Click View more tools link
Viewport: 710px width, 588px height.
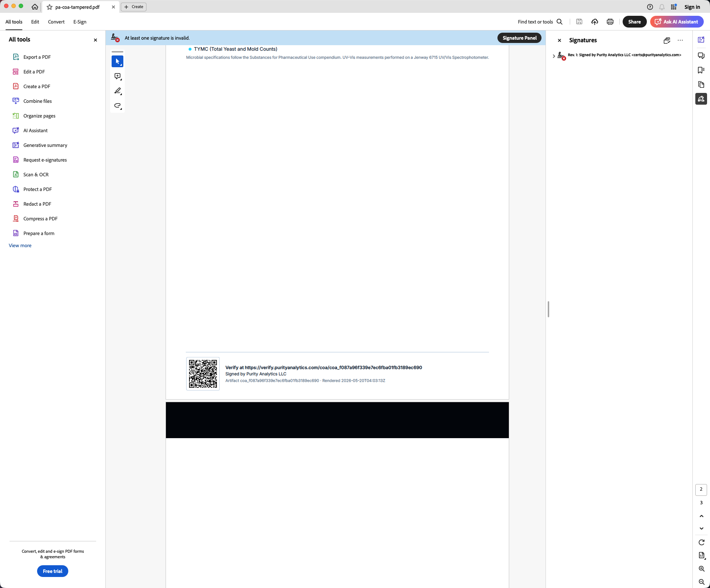click(20, 245)
